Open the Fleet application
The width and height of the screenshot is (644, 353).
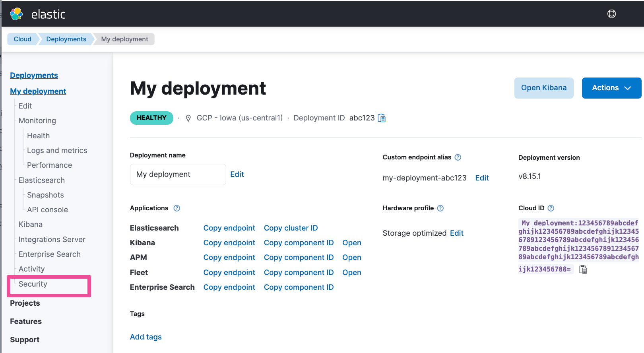point(352,273)
